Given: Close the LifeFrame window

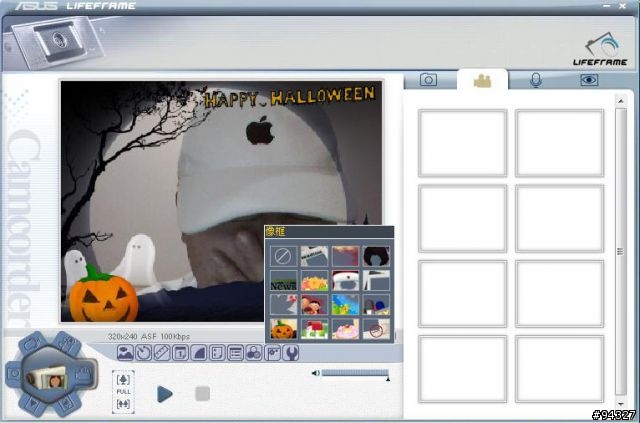Looking at the screenshot, I should 622,6.
